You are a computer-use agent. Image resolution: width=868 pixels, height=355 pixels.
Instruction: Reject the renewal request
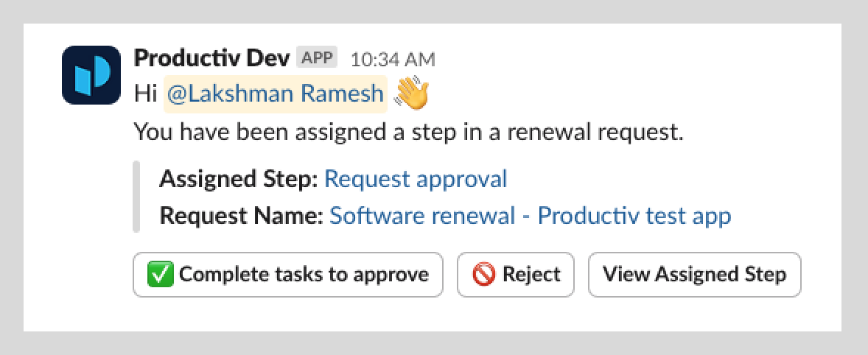point(515,275)
